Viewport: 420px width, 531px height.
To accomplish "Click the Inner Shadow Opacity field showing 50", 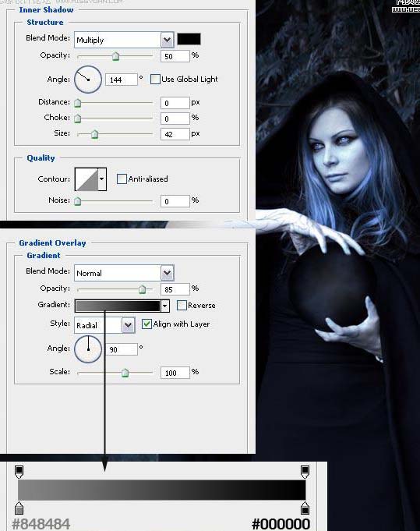I will (x=175, y=56).
